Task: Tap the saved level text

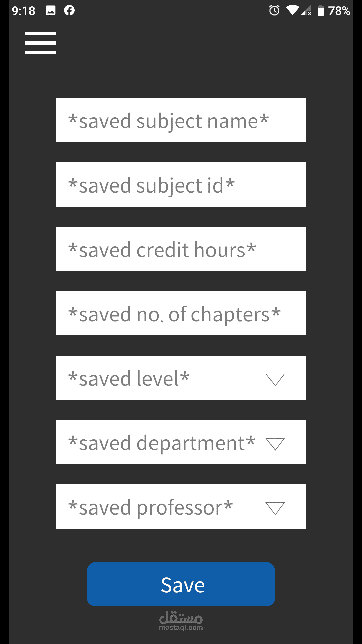Action: tap(129, 378)
